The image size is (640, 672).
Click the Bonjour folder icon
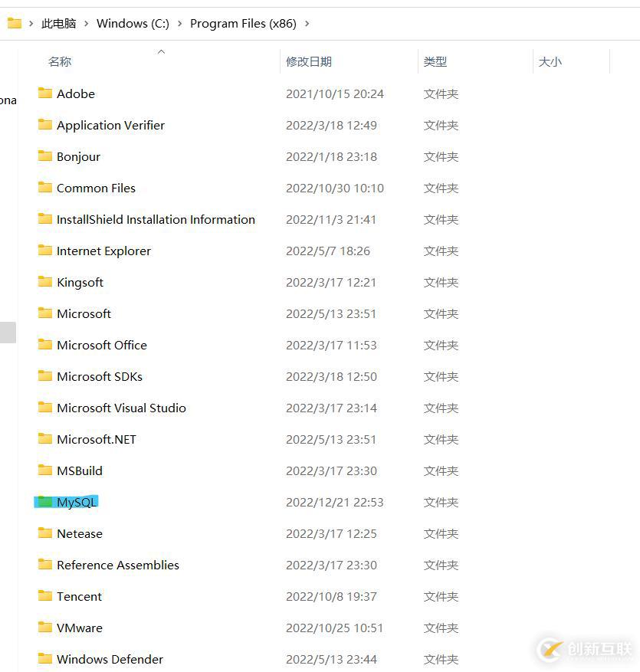pos(45,156)
